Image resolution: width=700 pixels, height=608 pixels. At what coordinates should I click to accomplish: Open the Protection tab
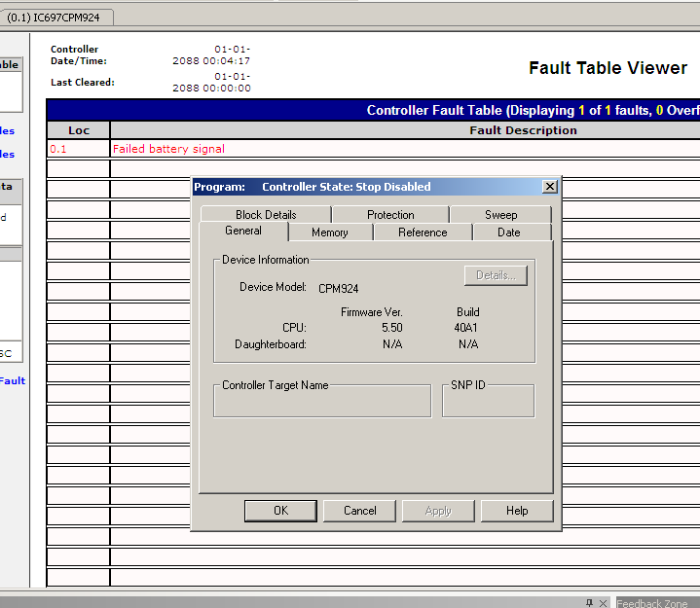pos(390,215)
